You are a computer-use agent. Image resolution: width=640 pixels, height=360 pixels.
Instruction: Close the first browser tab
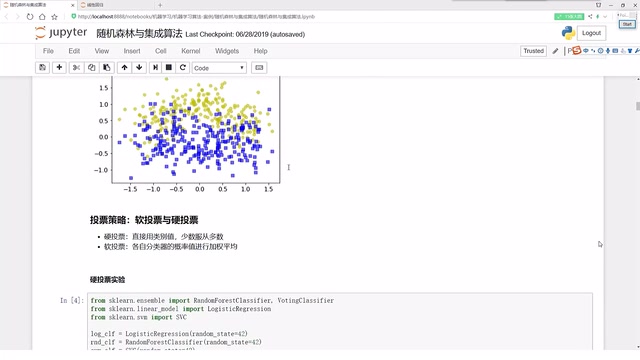[73, 5]
